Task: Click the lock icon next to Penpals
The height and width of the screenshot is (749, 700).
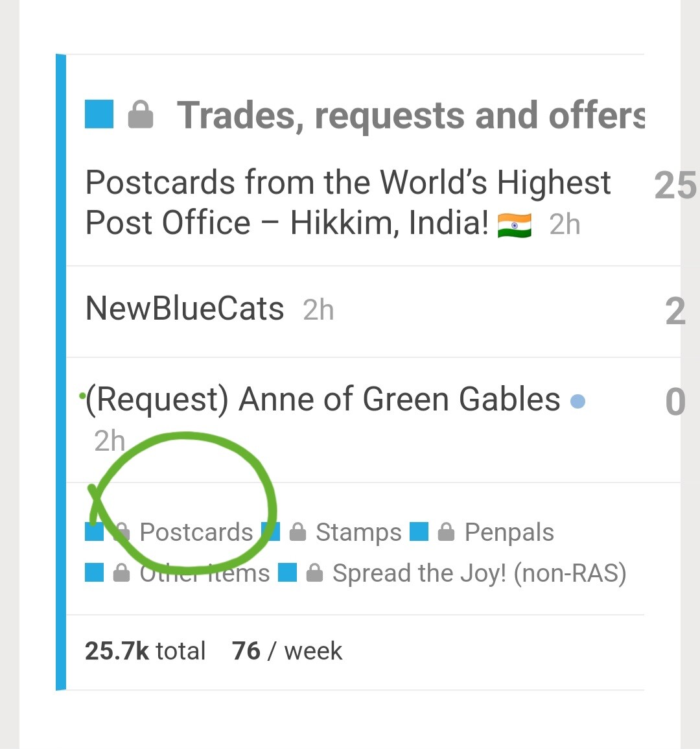Action: (x=446, y=533)
